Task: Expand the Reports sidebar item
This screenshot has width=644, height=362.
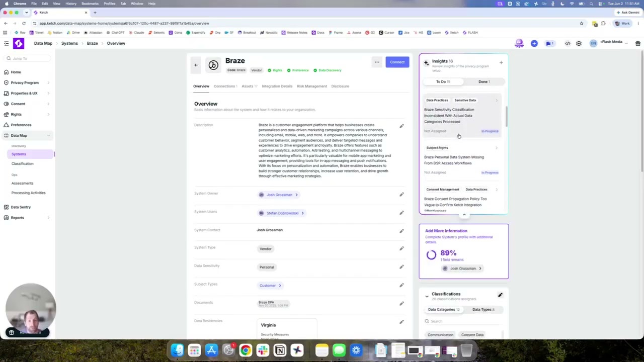Action: pos(49,218)
